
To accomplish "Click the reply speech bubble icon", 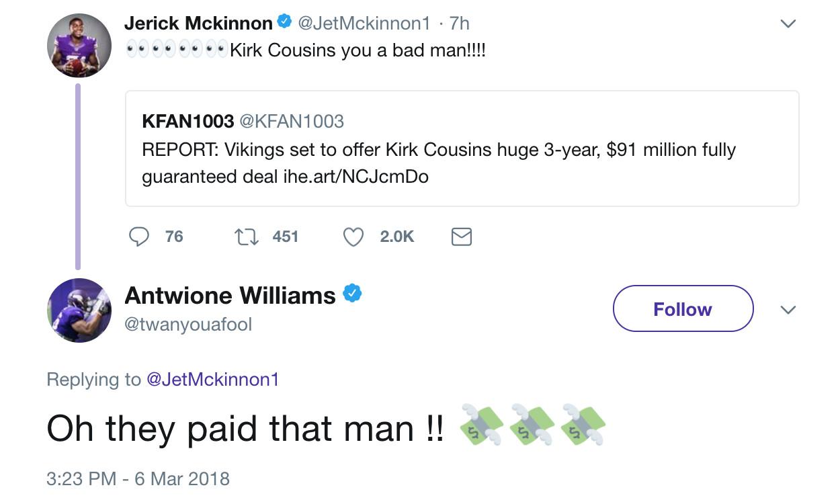I will (138, 237).
